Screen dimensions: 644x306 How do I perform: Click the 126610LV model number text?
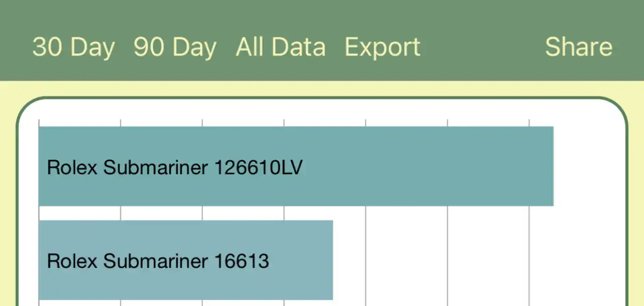259,167
